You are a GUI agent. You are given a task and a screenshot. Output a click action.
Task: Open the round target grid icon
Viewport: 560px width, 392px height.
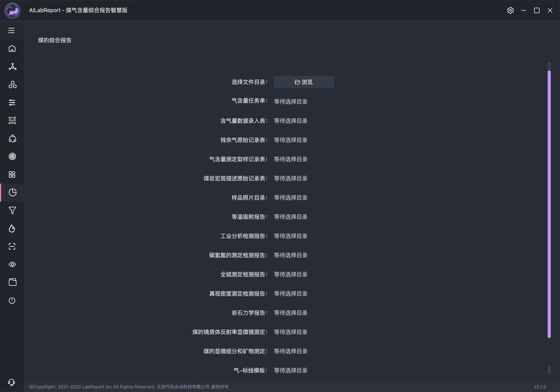12,156
